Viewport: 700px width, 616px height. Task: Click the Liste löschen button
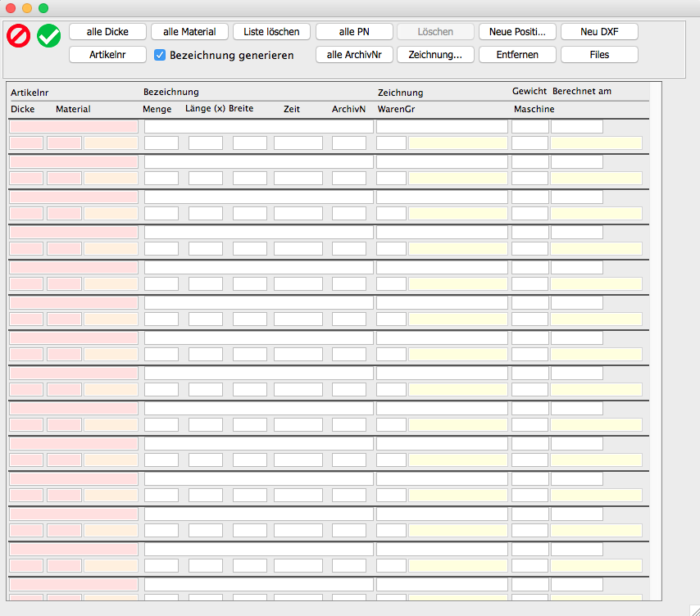coord(272,32)
